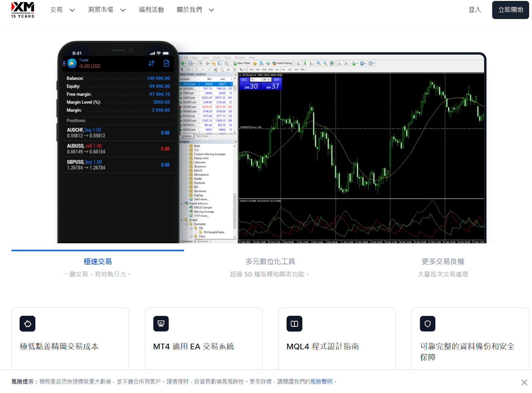Screen dimensions: 532x393
Task: Click the 立即開始 button
Action: (x=510, y=10)
